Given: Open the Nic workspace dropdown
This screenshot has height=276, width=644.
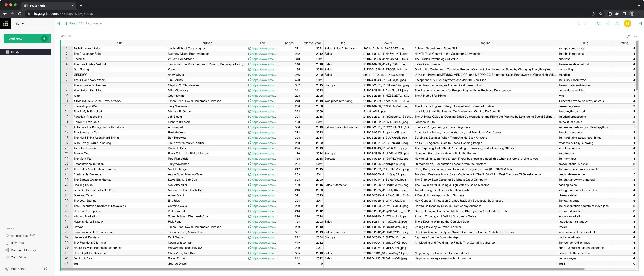Looking at the screenshot, I should [x=19, y=23].
